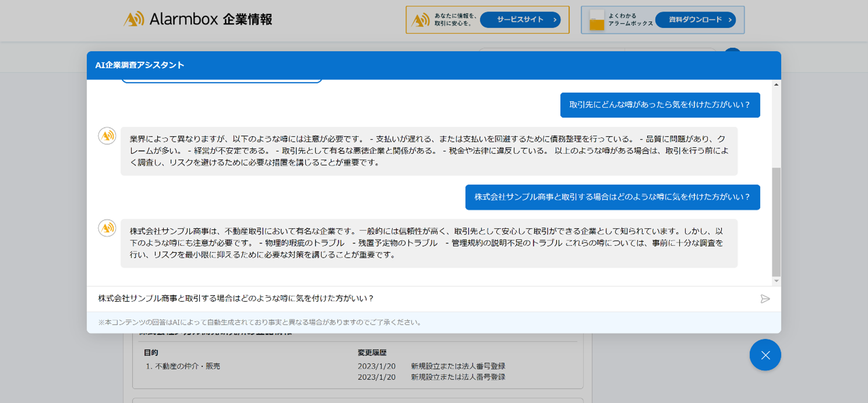Click the first 2023/1/20 change history row
Image resolution: width=868 pixels, height=403 pixels.
click(431, 366)
